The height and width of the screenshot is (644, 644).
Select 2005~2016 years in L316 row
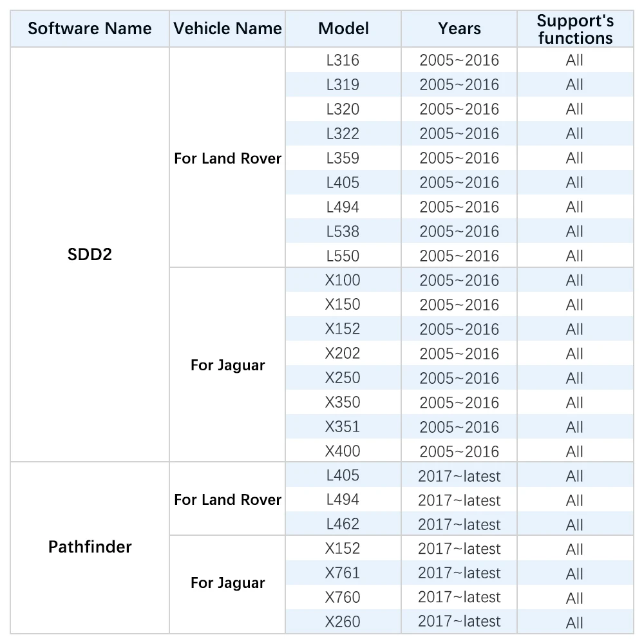point(459,60)
